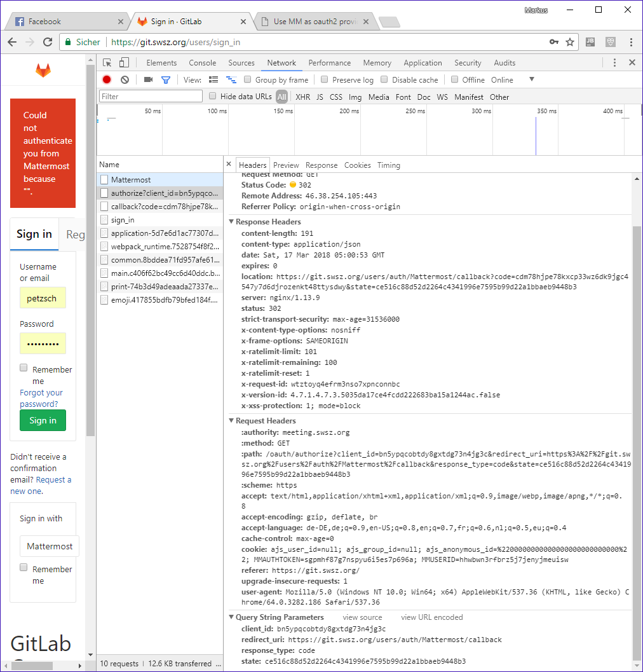
Task: Close the Facebook tab
Action: [x=120, y=22]
